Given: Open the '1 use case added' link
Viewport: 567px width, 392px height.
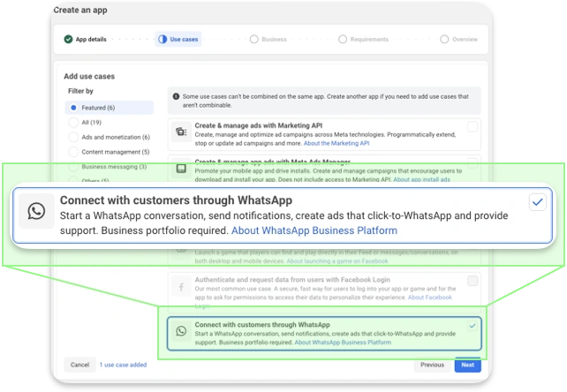Looking at the screenshot, I should [x=123, y=365].
